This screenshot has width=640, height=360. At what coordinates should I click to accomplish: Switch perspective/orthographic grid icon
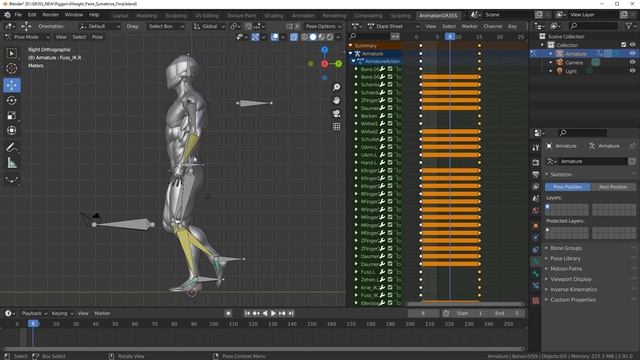pyautogui.click(x=336, y=127)
